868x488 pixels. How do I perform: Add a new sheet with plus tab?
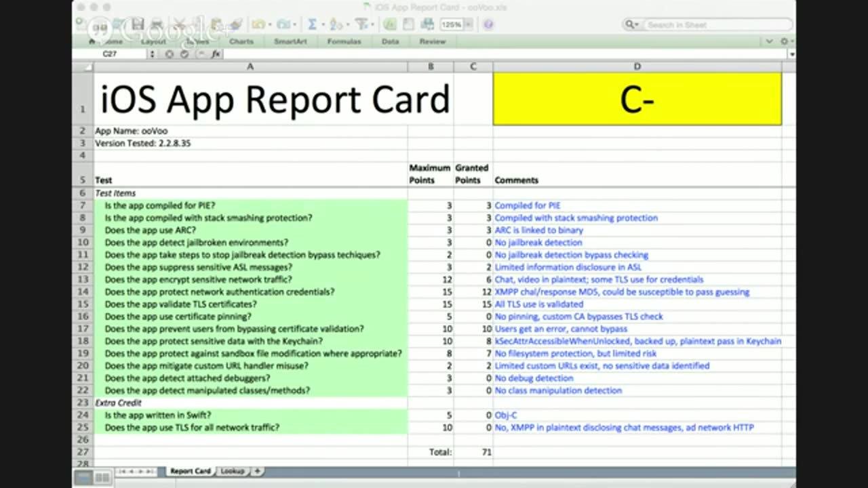coord(257,471)
